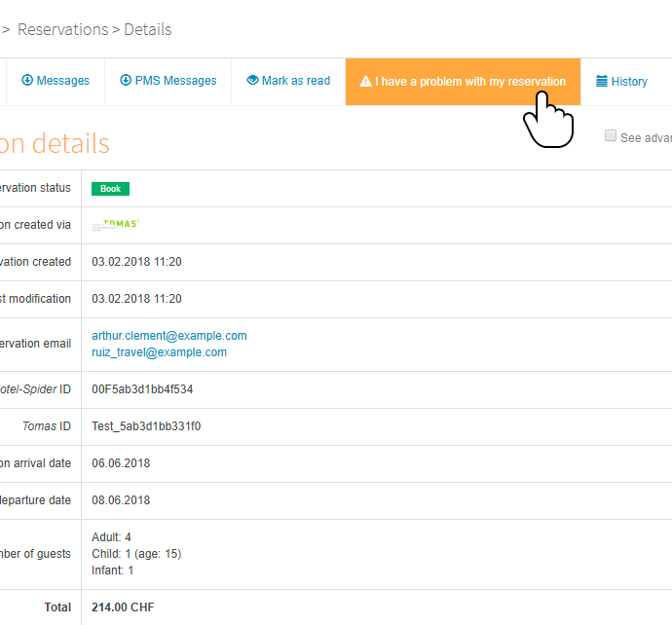Click the arrival date 06.06.2018
Screen dimensions: 672x625
121,463
